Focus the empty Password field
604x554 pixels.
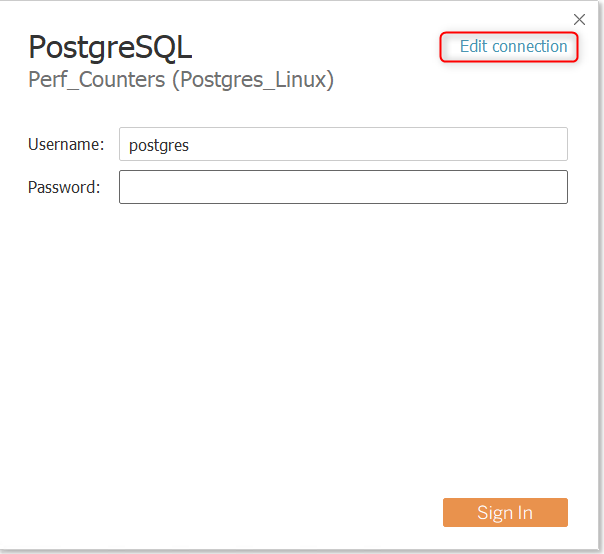pyautogui.click(x=343, y=187)
